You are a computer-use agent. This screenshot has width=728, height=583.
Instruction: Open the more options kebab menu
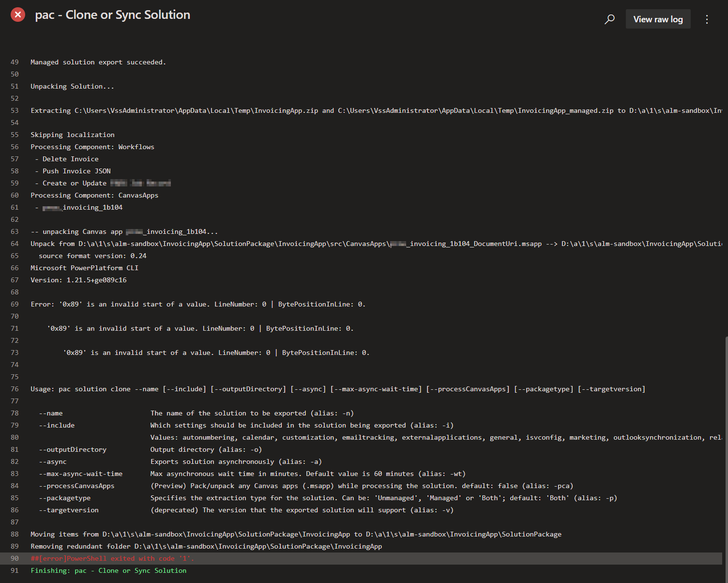[x=707, y=19]
